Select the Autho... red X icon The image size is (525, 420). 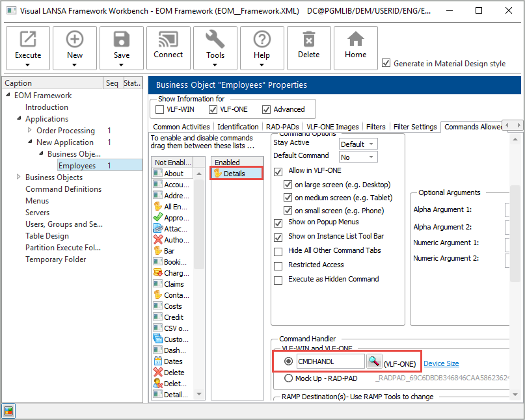[x=157, y=240]
